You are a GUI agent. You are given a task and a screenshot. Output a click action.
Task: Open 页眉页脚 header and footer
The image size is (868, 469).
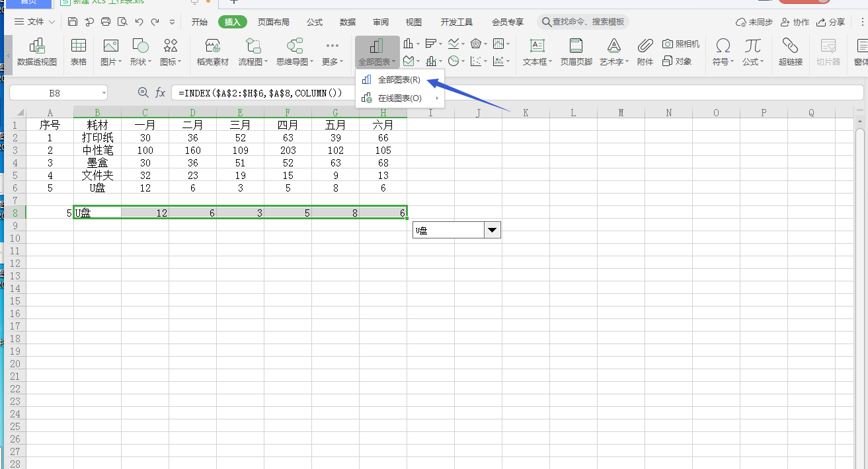pyautogui.click(x=576, y=52)
